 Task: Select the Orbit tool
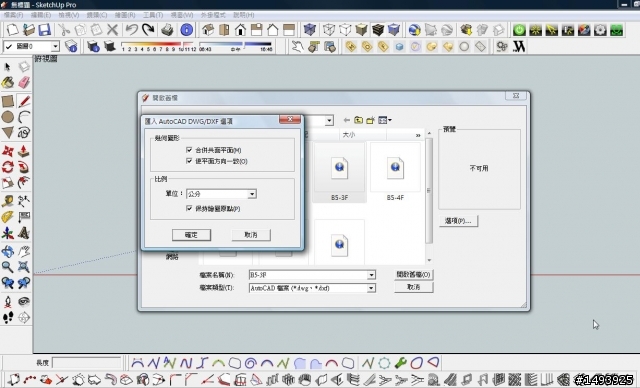point(7,251)
